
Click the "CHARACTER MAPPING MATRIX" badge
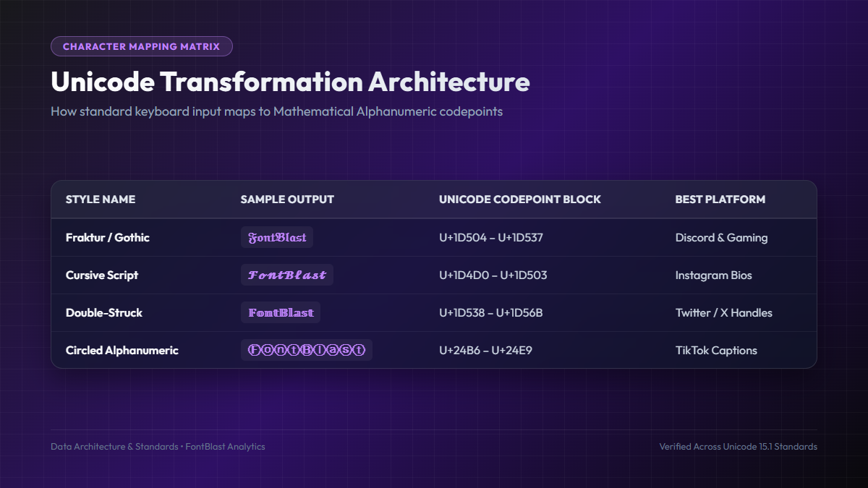pos(142,46)
